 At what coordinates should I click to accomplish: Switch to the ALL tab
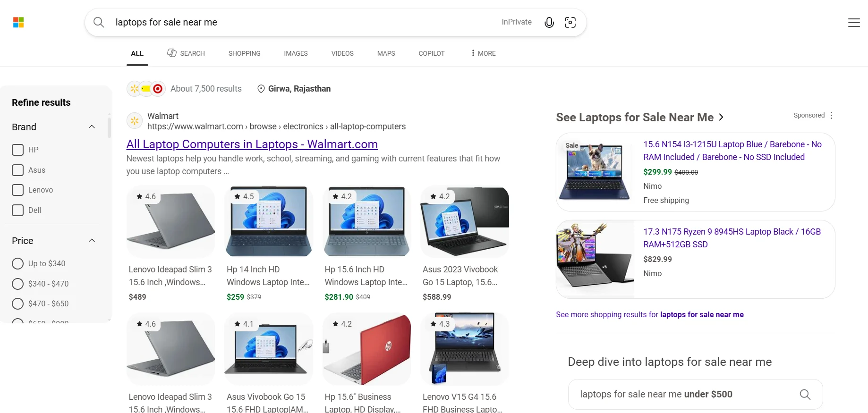pyautogui.click(x=137, y=53)
